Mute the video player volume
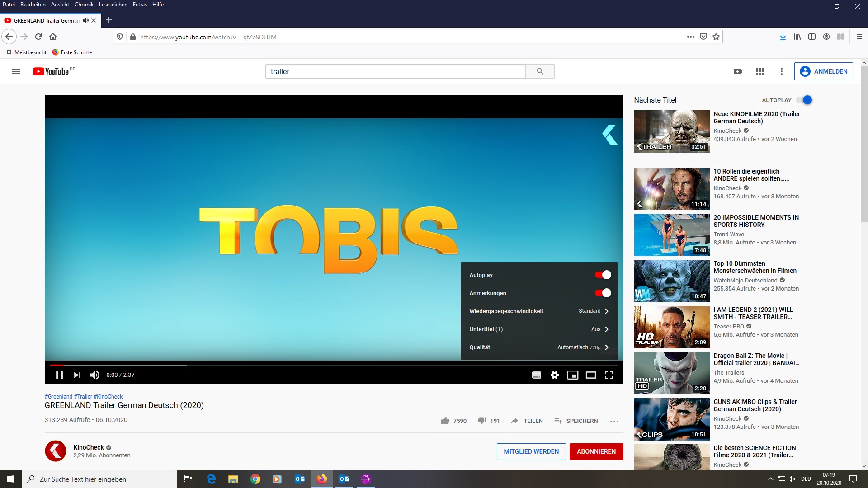This screenshot has width=868, height=488. pyautogui.click(x=95, y=375)
